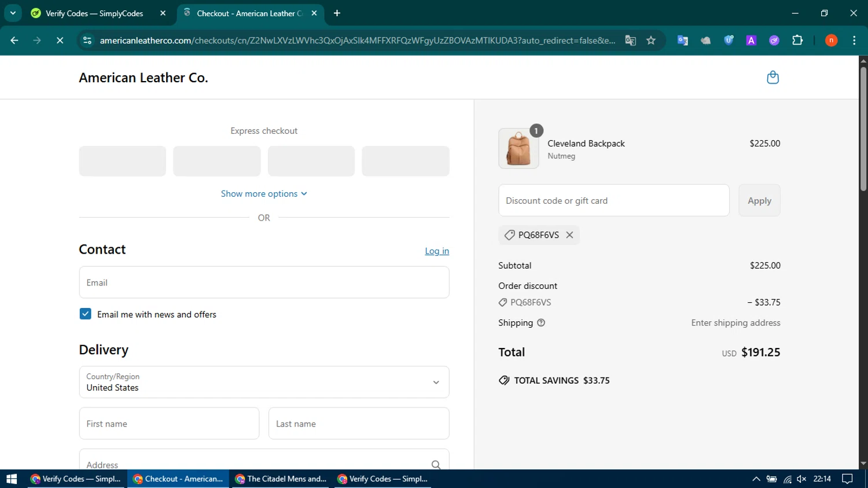Click the TOTAL SAVINGS $33.75 text
The image size is (868, 488).
click(562, 380)
